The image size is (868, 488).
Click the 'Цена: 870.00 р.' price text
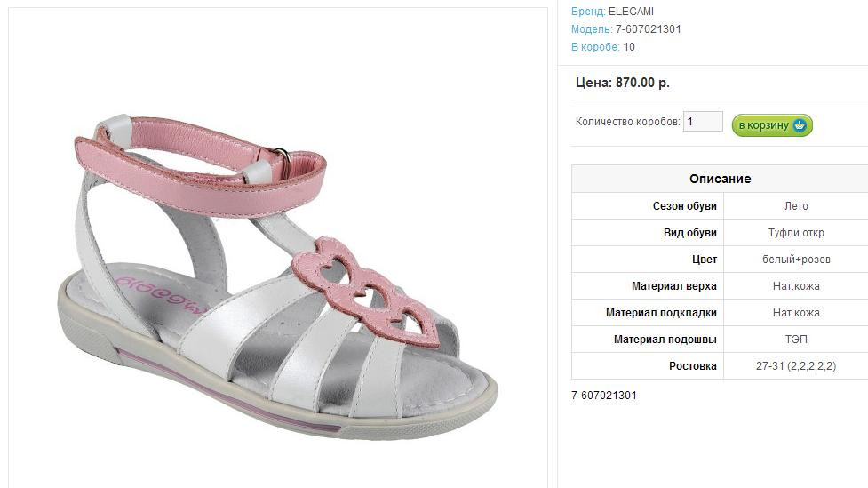[623, 83]
